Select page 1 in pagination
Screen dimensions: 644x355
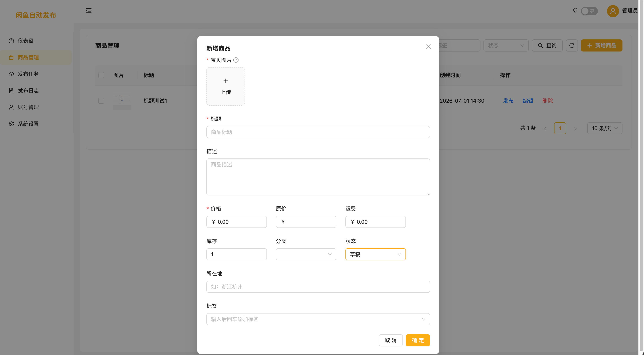[x=560, y=128]
